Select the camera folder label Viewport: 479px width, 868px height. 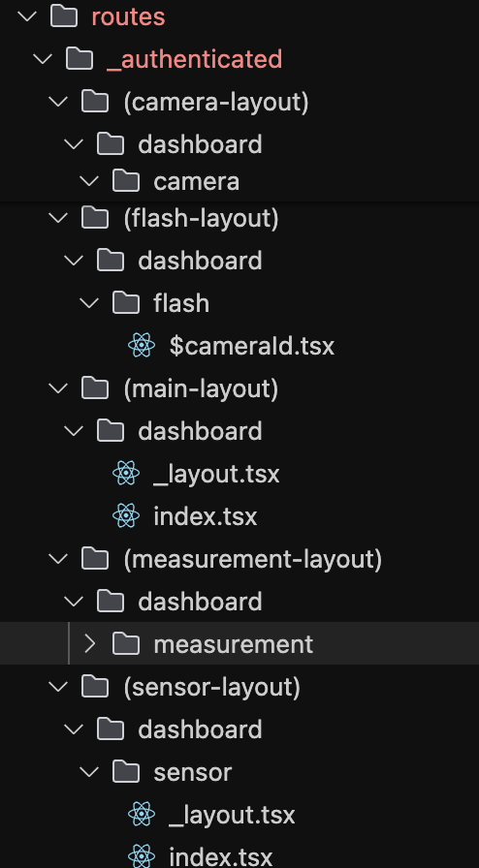196,181
